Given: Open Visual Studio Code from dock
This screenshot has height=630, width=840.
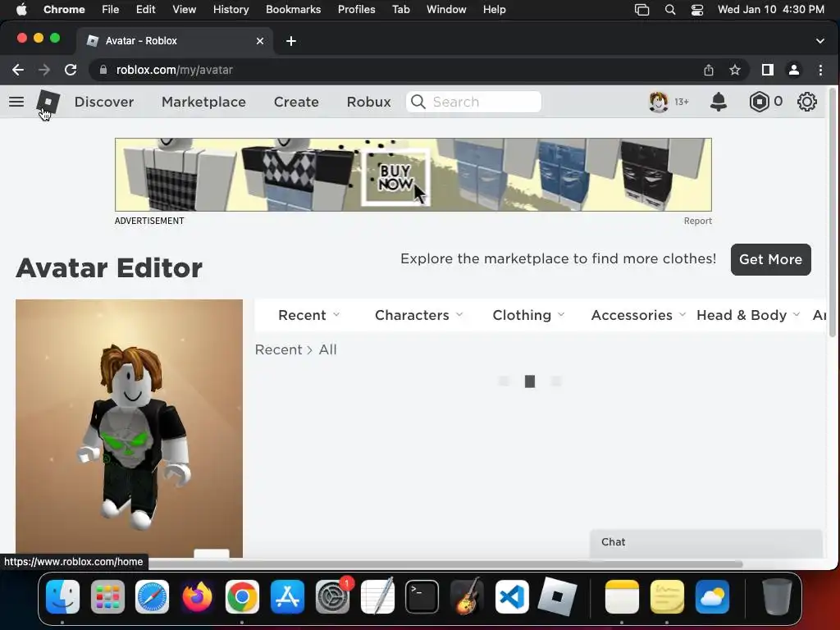Looking at the screenshot, I should 512,596.
